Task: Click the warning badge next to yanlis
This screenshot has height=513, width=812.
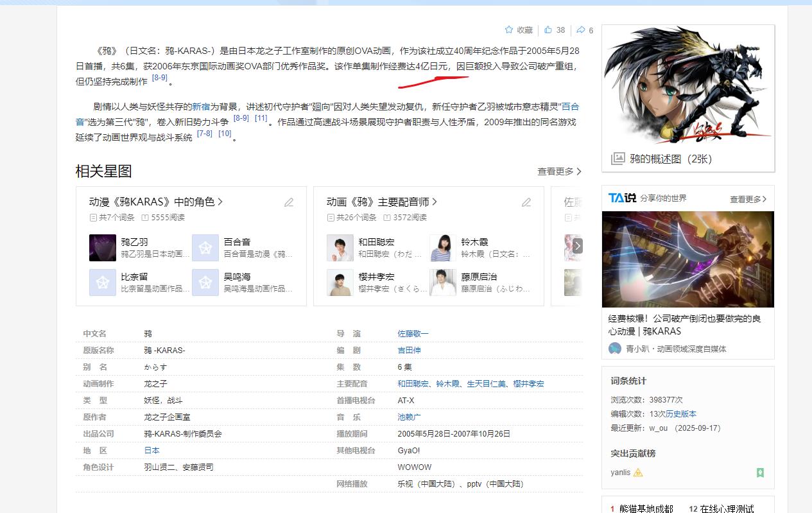Action: pos(638,473)
